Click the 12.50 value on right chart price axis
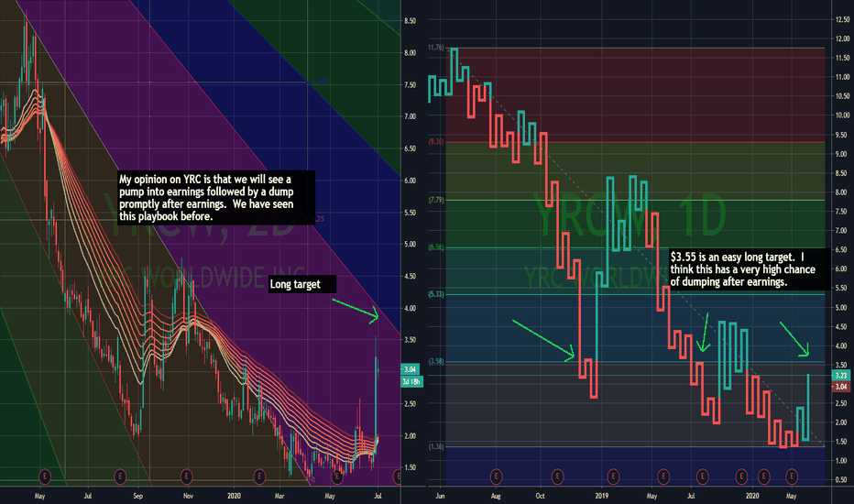The image size is (854, 504). [842, 19]
